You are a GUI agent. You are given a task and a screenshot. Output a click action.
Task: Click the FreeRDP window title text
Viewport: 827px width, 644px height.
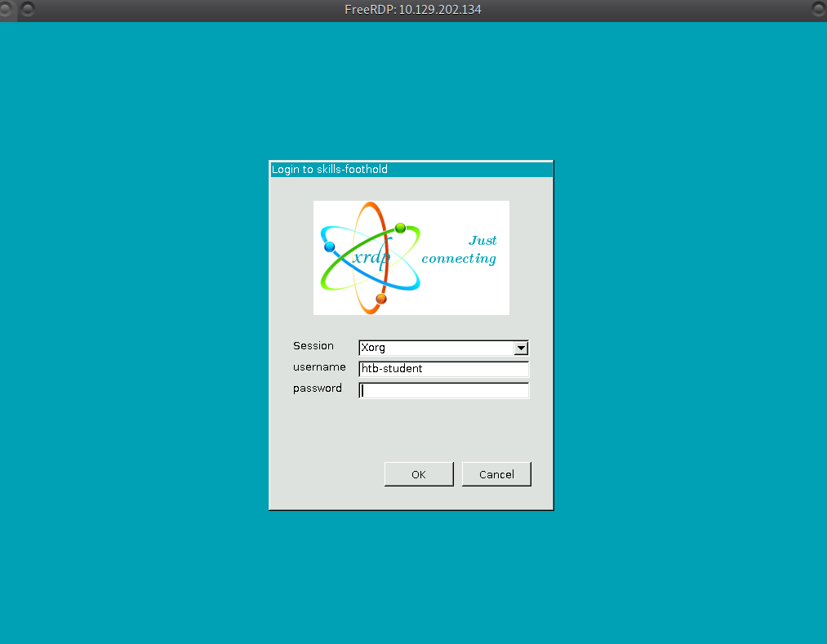click(x=413, y=10)
